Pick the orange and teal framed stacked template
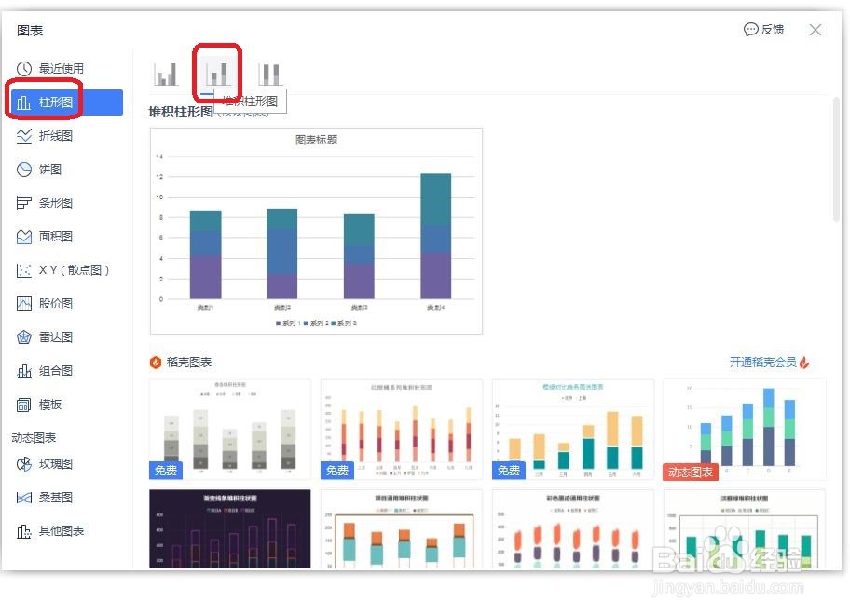This screenshot has height=616, width=850. [x=402, y=529]
